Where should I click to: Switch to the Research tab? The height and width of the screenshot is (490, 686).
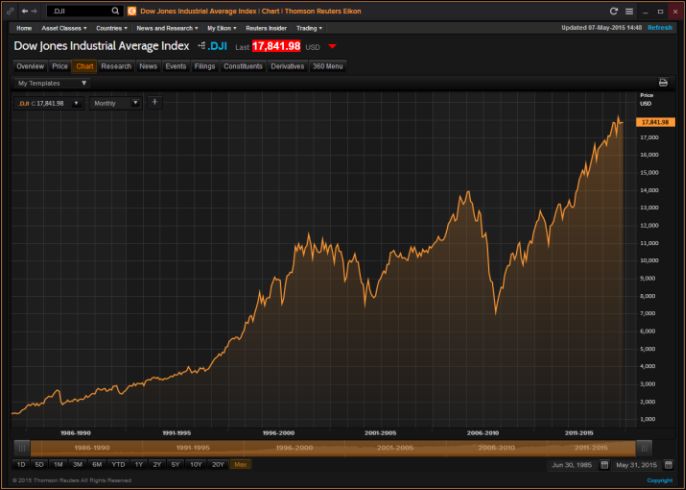coord(116,66)
